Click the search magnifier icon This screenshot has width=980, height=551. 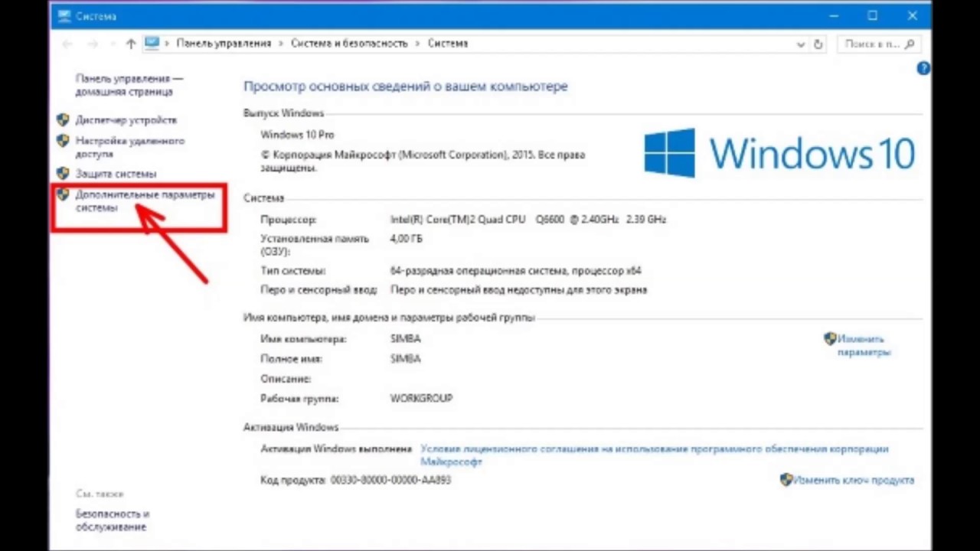pos(910,44)
